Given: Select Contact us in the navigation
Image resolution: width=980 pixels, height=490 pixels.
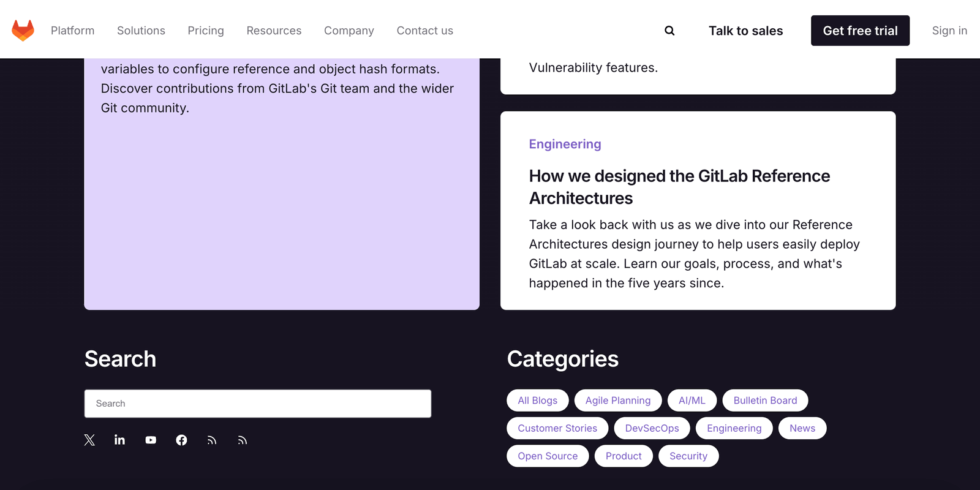Looking at the screenshot, I should 424,30.
